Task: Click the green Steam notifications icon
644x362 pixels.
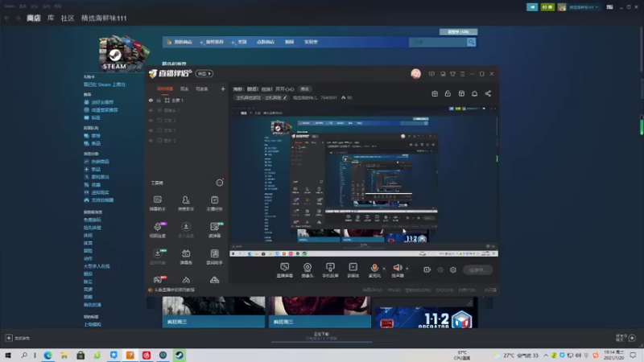Action: tap(547, 7)
